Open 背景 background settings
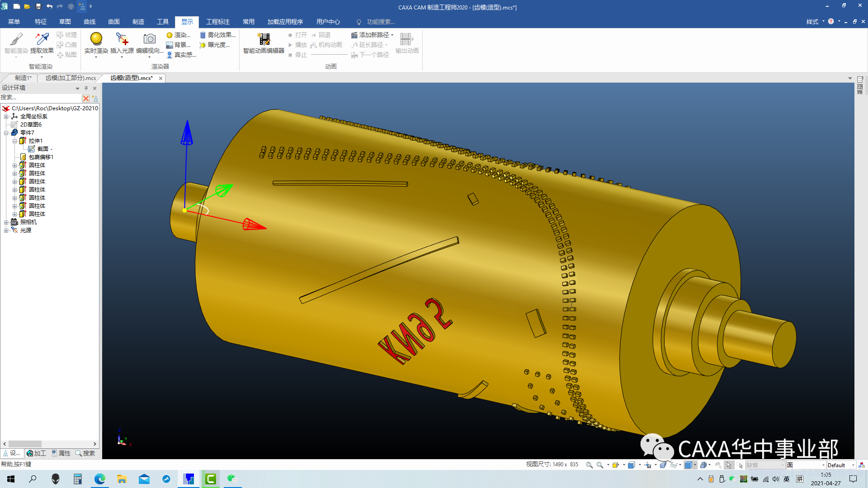This screenshot has height=488, width=868. click(x=179, y=45)
